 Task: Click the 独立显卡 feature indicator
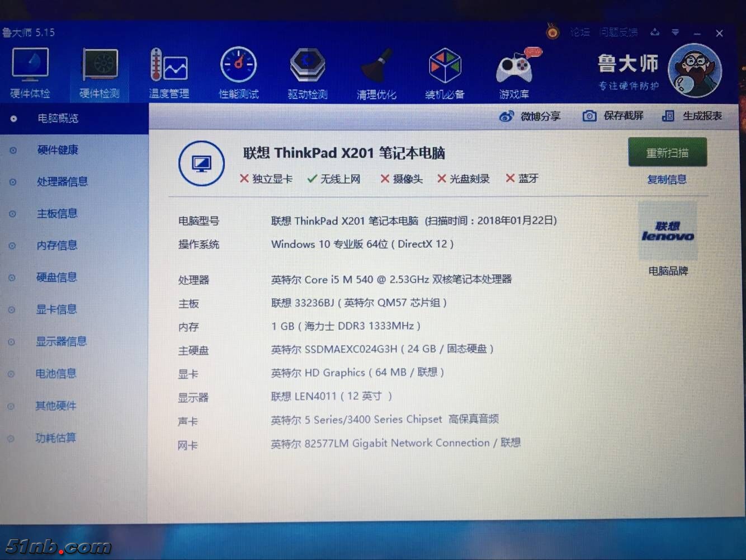click(x=266, y=179)
